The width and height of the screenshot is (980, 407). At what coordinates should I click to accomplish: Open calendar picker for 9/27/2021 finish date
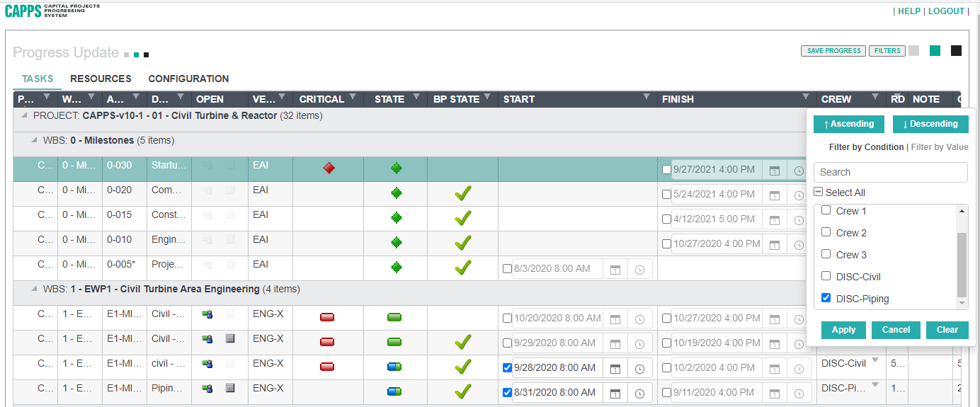click(775, 170)
